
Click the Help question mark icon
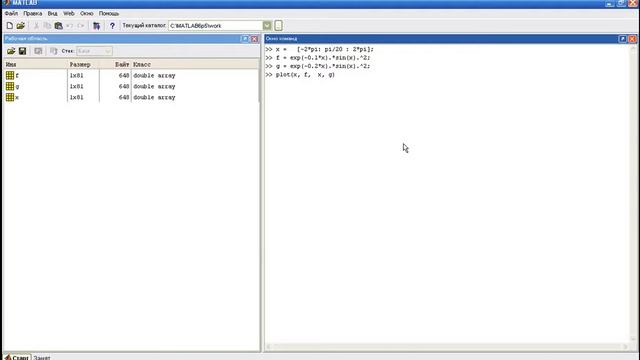point(112,26)
